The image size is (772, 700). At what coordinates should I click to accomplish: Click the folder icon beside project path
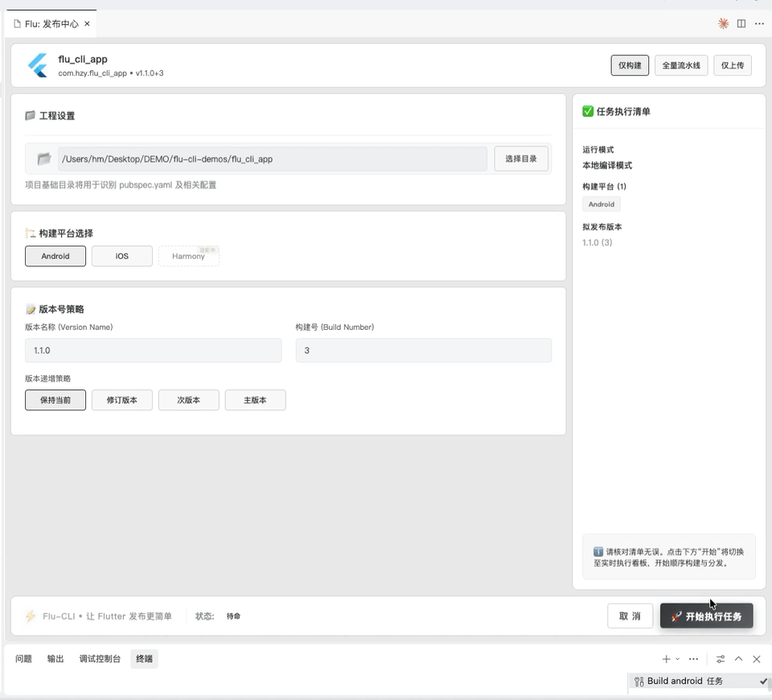pos(44,159)
